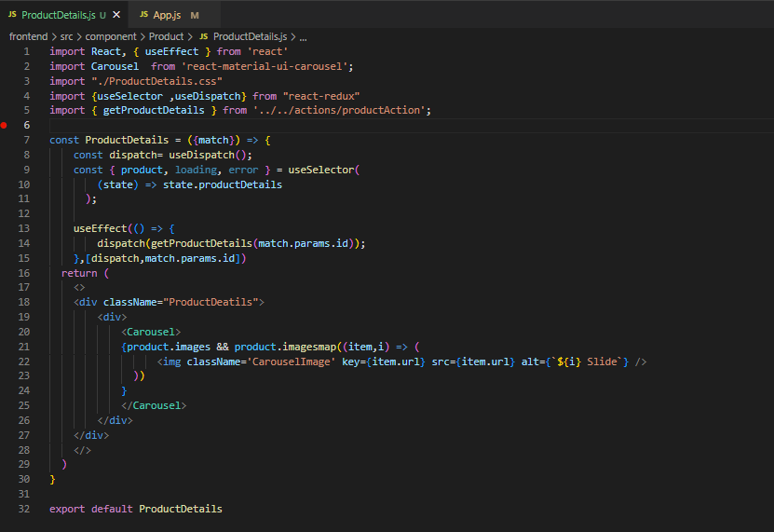Click the './ProductDetails.css' import string
Image resolution: width=774 pixels, height=532 pixels.
click(x=157, y=81)
